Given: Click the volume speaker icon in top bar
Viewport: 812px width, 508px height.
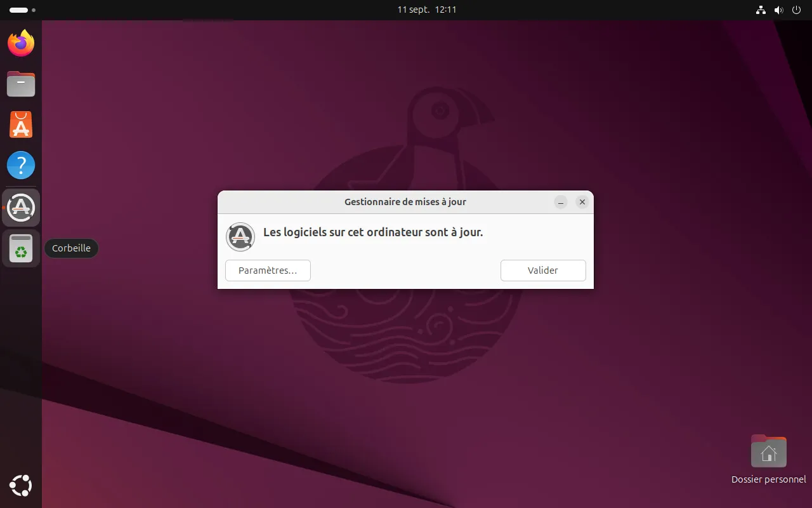Looking at the screenshot, I should 778,10.
